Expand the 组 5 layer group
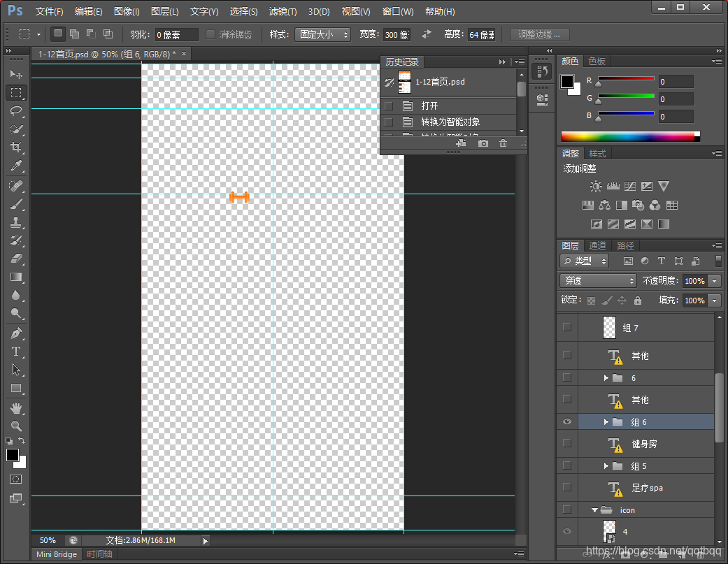Screen dimensions: 728x564 (x=606, y=465)
